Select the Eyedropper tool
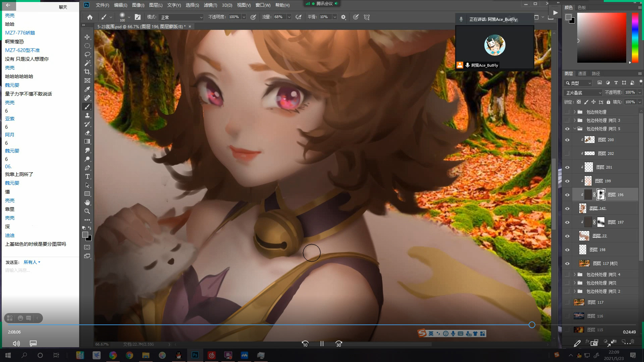644x362 pixels. [x=87, y=89]
